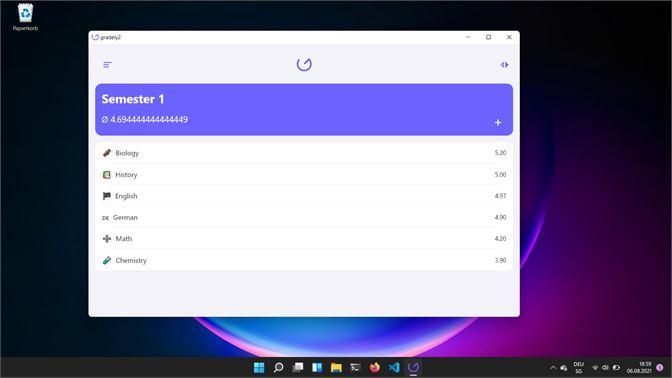Open Task View in taskbar

[x=297, y=367]
